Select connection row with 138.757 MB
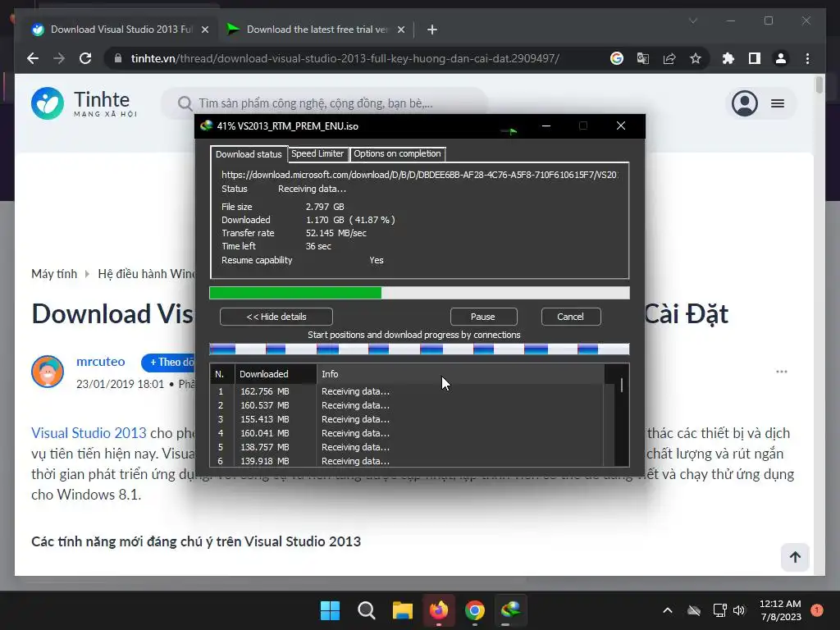The width and height of the screenshot is (840, 630). 407,447
